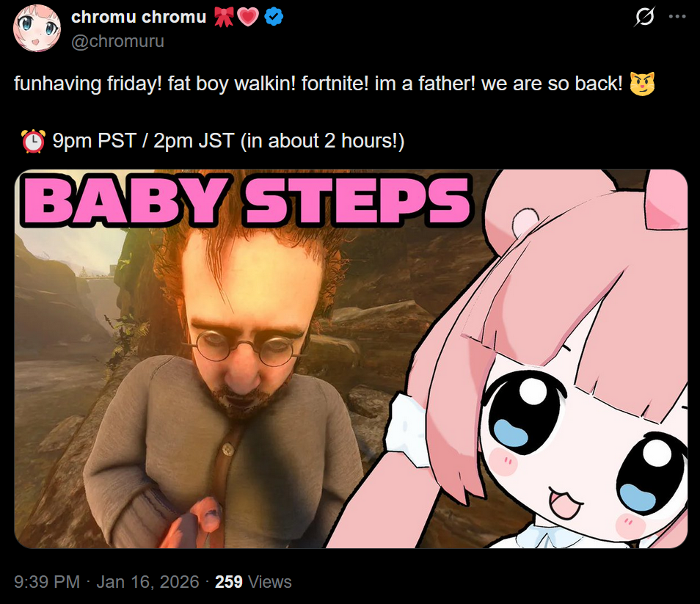700x604 pixels.
Task: Expand the three-dot more options menu
Action: click(677, 17)
